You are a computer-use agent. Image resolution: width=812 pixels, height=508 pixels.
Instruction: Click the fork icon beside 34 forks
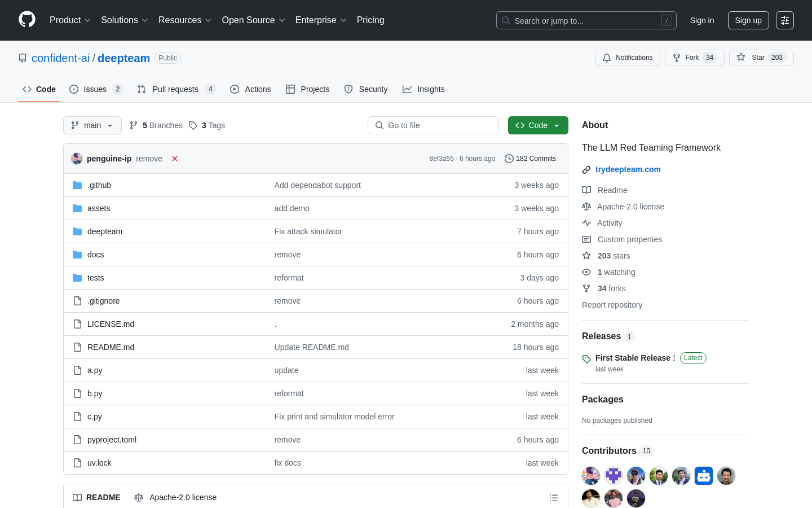[586, 288]
